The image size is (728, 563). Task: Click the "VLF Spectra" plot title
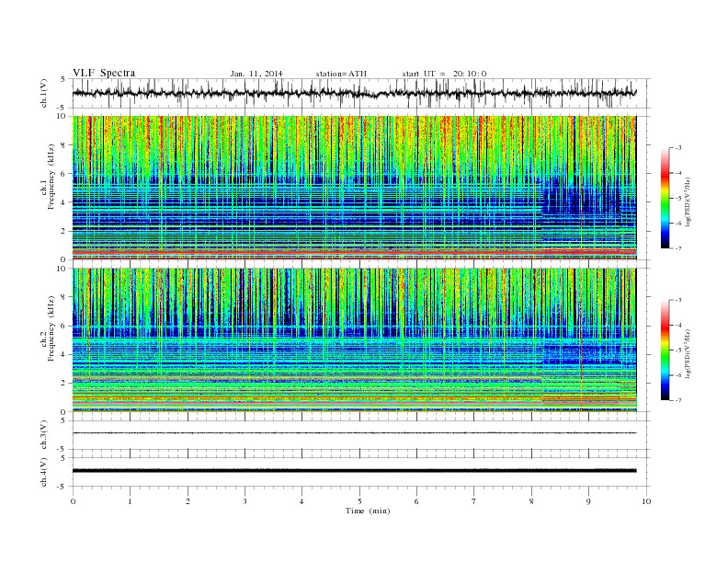click(104, 73)
